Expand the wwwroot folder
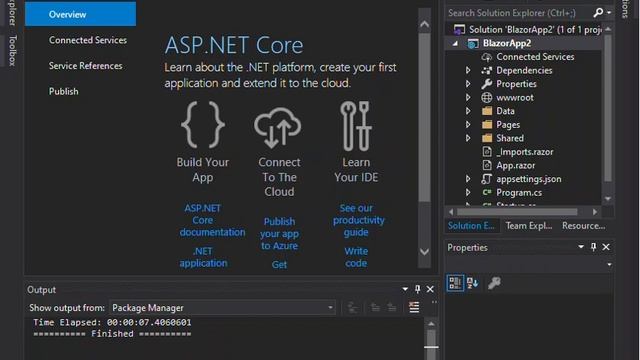 click(468, 98)
